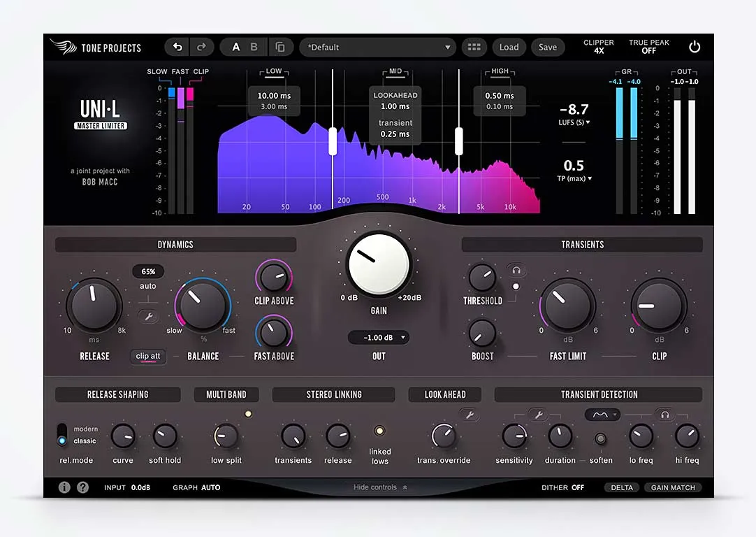
Task: Open the TP (max) meter dropdown
Action: click(x=574, y=178)
